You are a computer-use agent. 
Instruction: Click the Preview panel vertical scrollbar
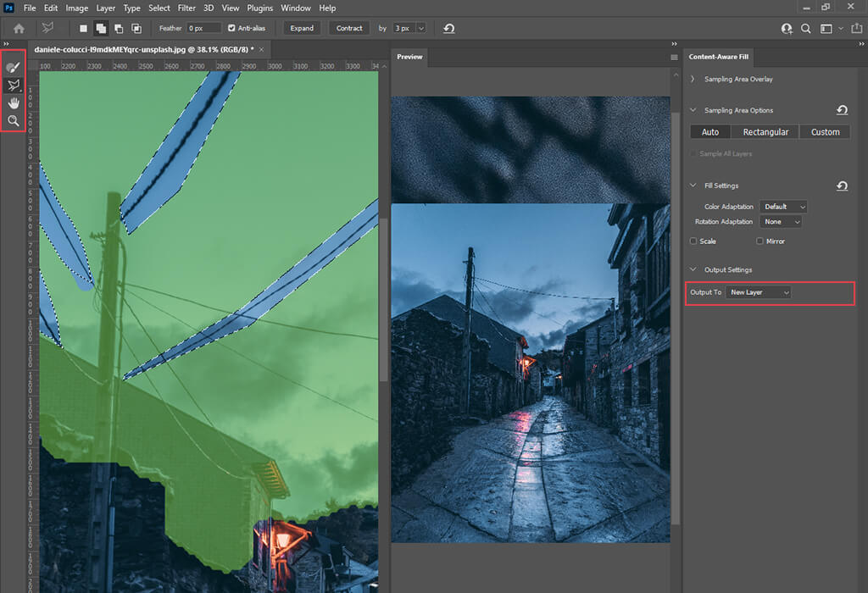click(676, 318)
